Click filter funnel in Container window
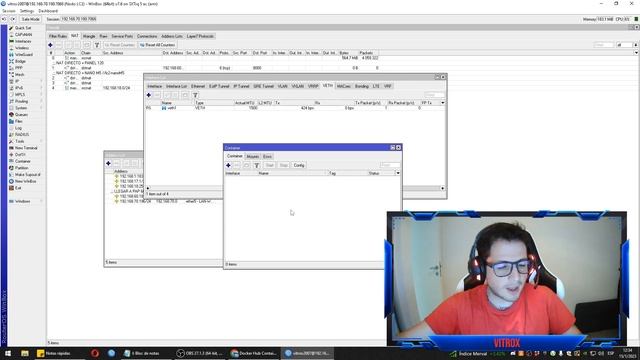The image size is (640, 360). click(x=257, y=165)
